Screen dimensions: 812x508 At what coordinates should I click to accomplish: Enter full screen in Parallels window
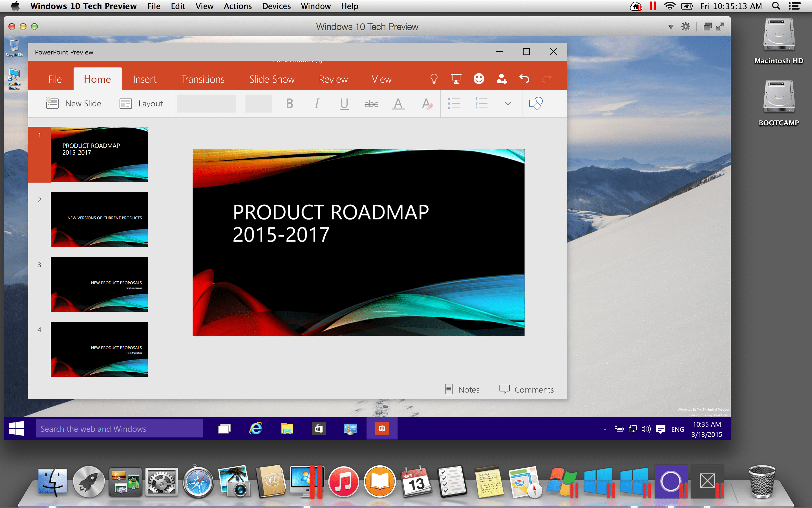click(x=720, y=27)
